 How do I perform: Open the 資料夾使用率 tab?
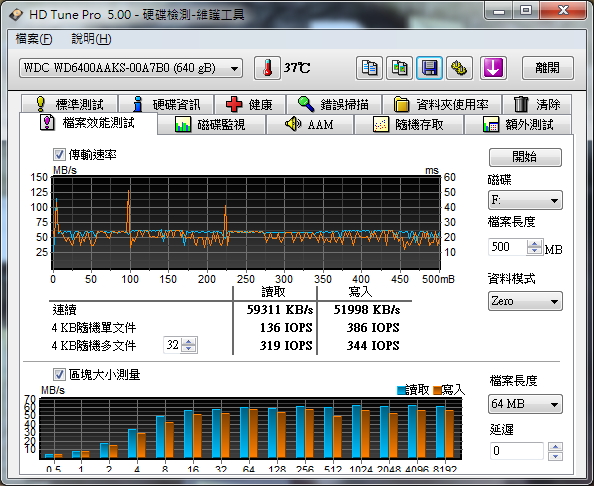[x=442, y=104]
